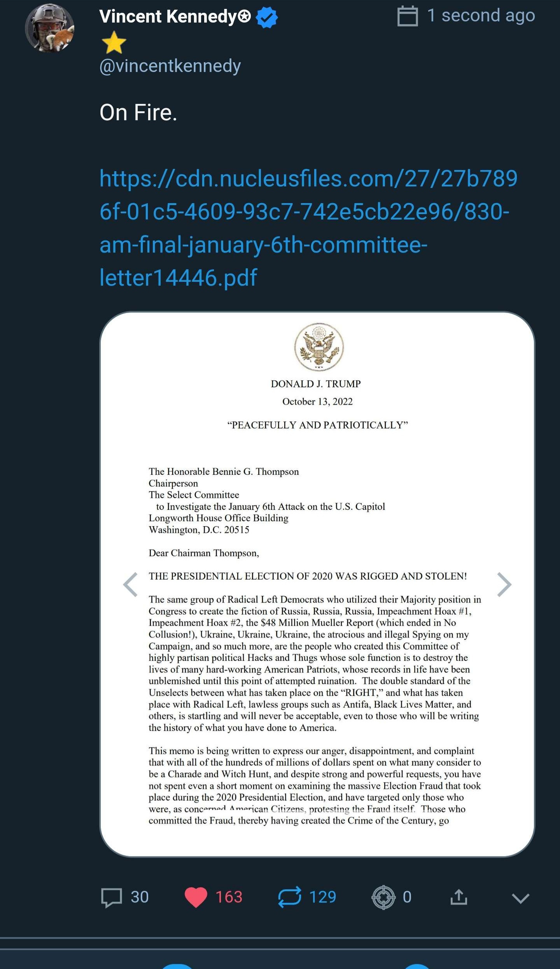This screenshot has width=560, height=969.
Task: Click the comment speech bubble icon
Action: (x=112, y=897)
